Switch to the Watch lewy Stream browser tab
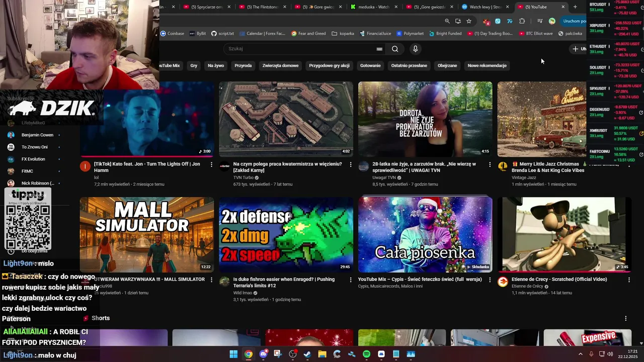Viewport: 644px width, 362px height. (486, 7)
